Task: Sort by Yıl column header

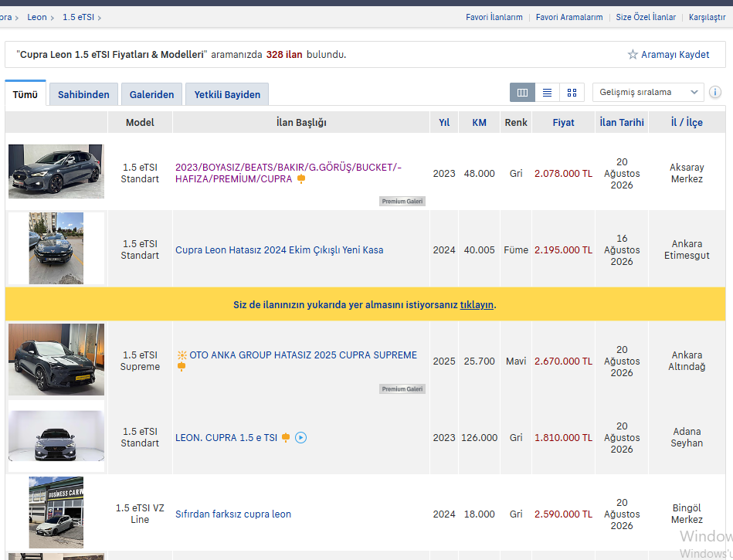Action: pos(444,123)
